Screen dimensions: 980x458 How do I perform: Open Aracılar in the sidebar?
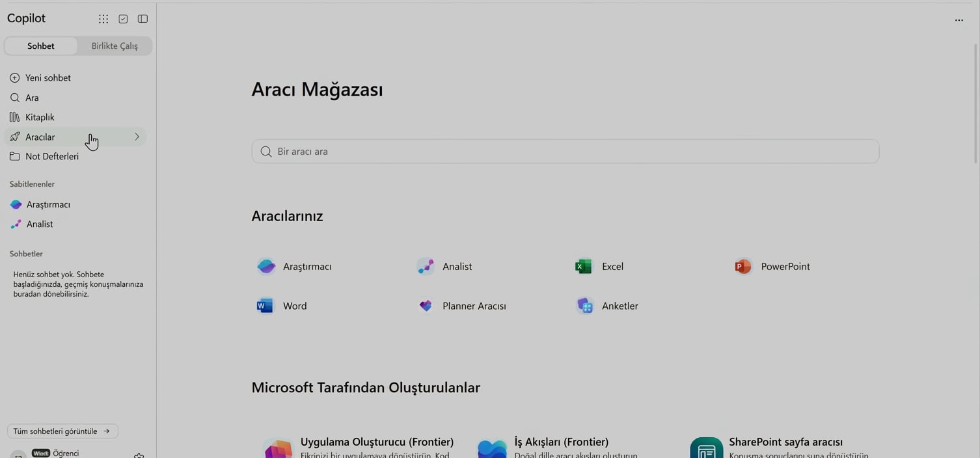[75, 137]
